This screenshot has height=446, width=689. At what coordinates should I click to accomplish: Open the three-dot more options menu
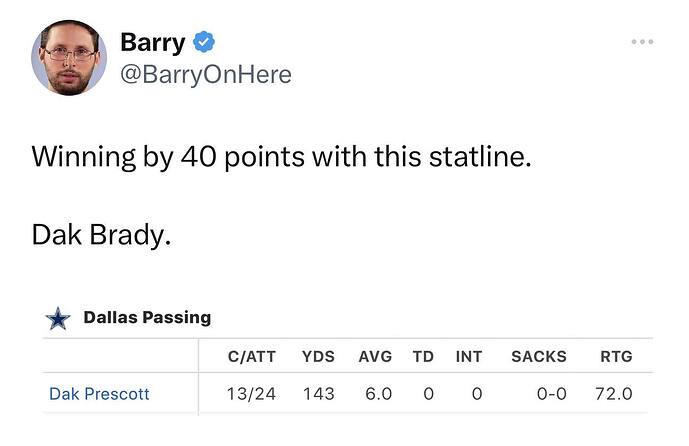[642, 42]
